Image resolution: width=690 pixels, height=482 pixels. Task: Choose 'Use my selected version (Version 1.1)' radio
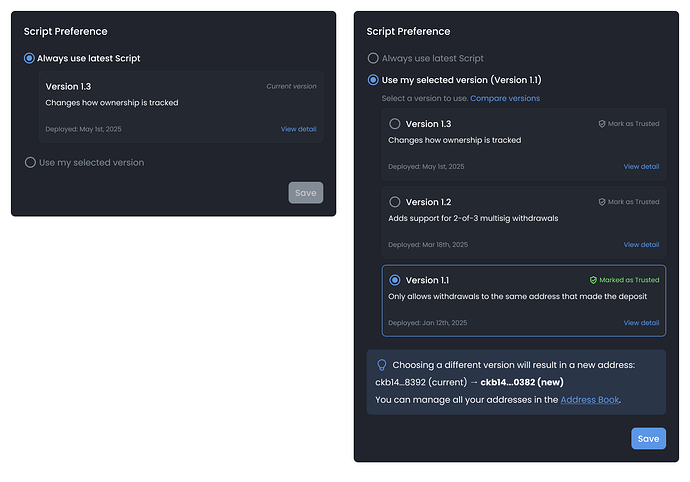(x=373, y=80)
